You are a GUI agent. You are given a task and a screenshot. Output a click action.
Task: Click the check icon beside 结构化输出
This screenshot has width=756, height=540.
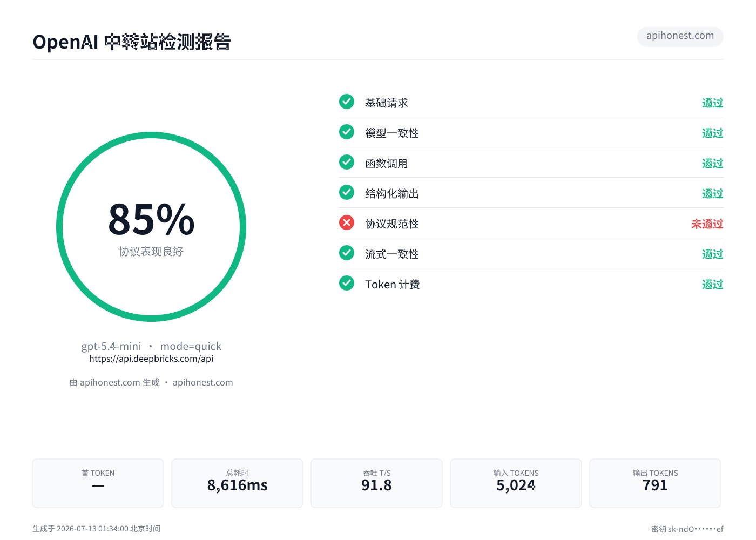[347, 192]
